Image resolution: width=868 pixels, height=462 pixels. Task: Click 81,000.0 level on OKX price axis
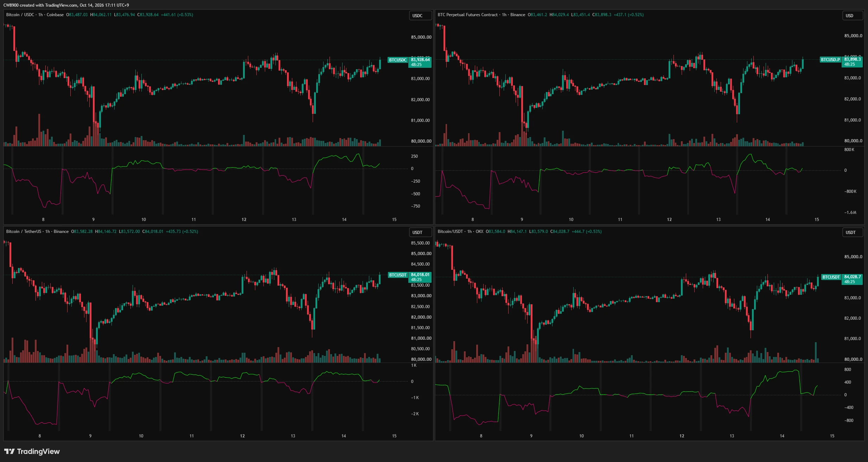pos(853,339)
